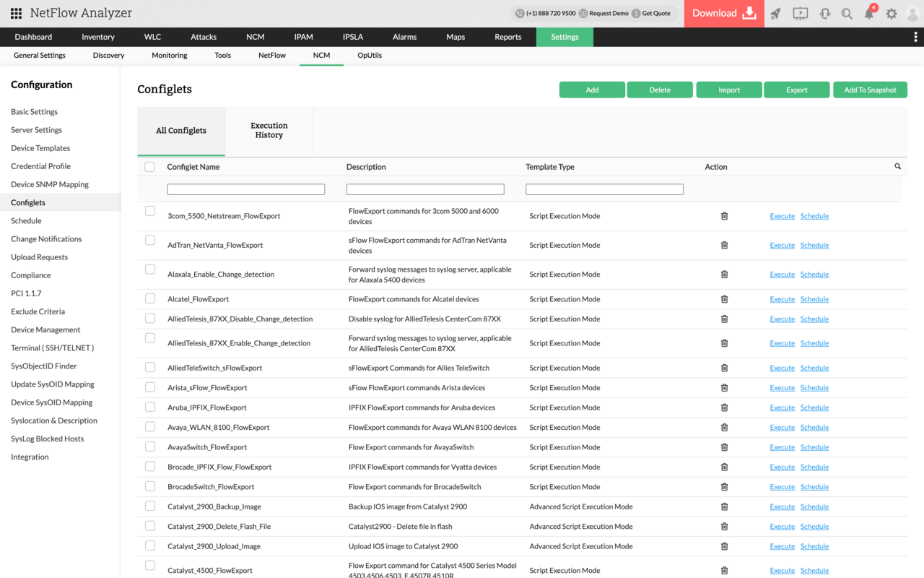Click trash icon for Avaya_WLAN_8100_FlowExport
The width and height of the screenshot is (924, 578).
(724, 428)
